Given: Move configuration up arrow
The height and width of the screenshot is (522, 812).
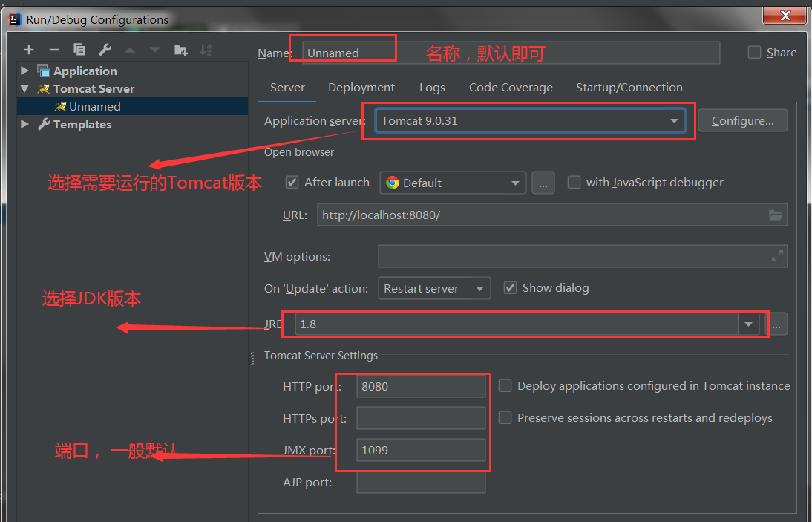Looking at the screenshot, I should 129,50.
